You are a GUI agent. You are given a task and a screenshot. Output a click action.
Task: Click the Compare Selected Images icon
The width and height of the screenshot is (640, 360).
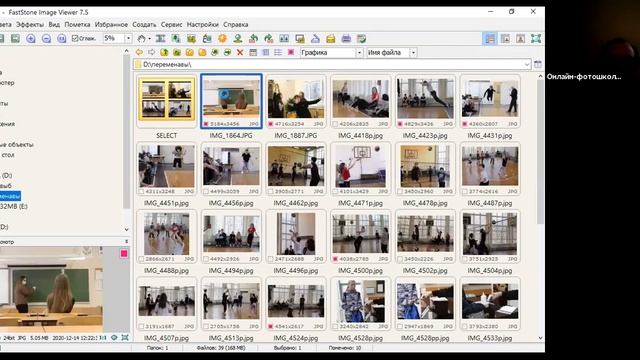(284, 39)
